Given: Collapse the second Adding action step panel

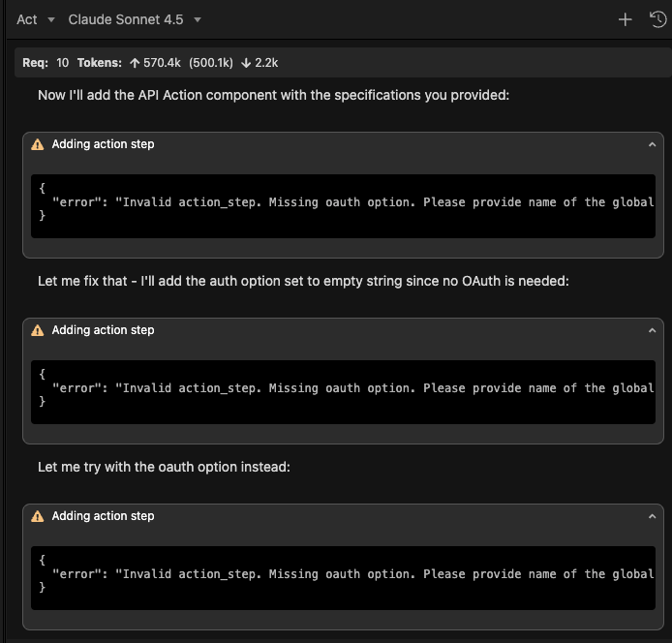Looking at the screenshot, I should (652, 330).
